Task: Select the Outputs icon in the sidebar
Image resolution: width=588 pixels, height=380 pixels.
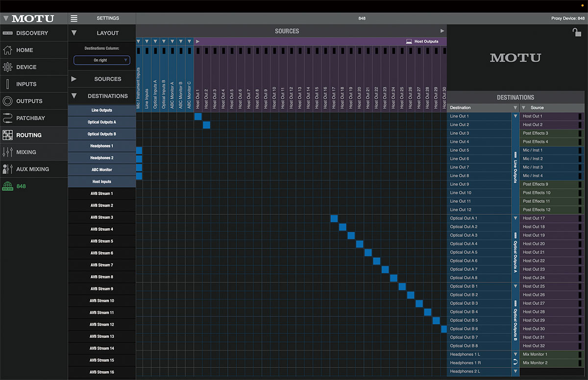Action: pos(7,101)
